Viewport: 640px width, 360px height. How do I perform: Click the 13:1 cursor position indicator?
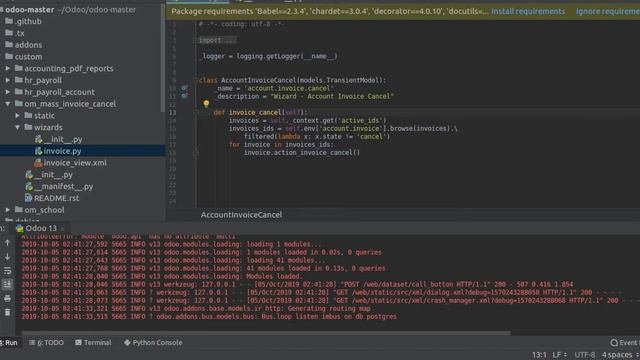539,355
